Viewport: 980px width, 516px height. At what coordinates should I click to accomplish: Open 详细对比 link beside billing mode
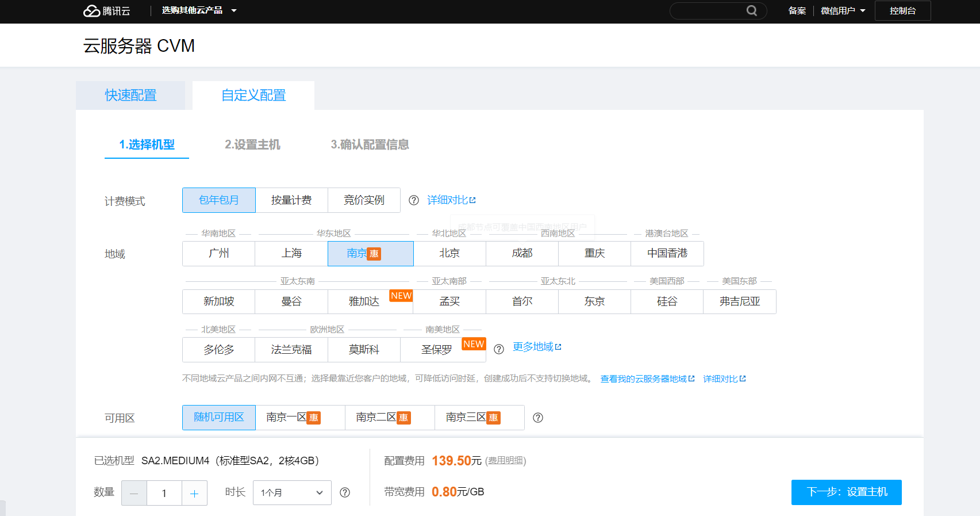click(451, 200)
